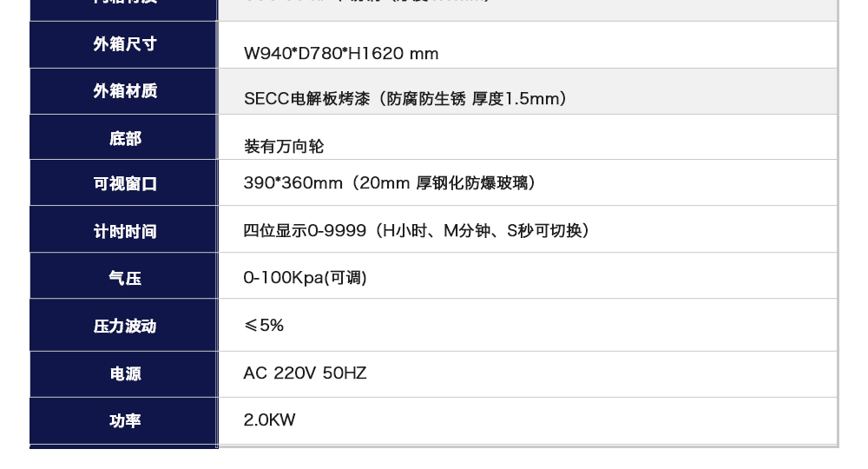
Task: Click the 0-100Kpa(可调) value text
Action: tap(305, 278)
